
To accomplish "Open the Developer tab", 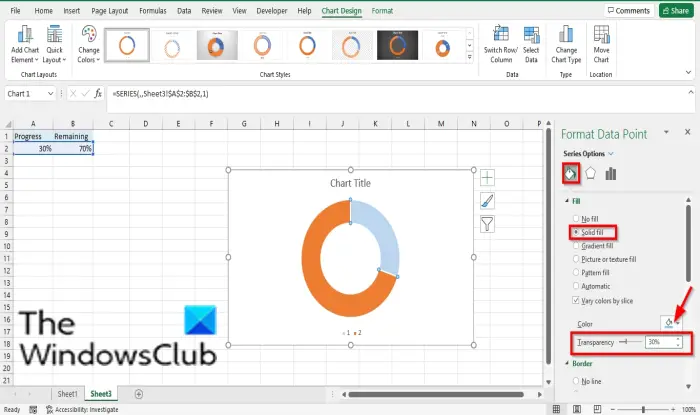I will click(x=271, y=11).
